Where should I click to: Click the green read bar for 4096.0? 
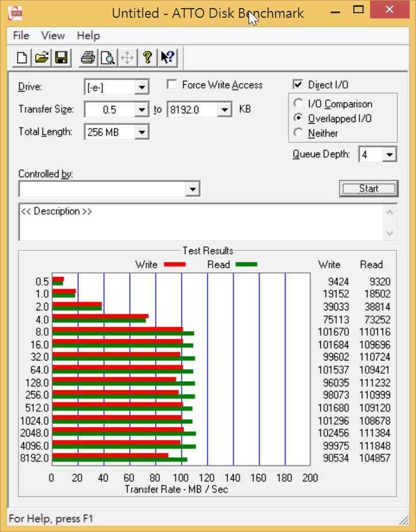pos(124,447)
